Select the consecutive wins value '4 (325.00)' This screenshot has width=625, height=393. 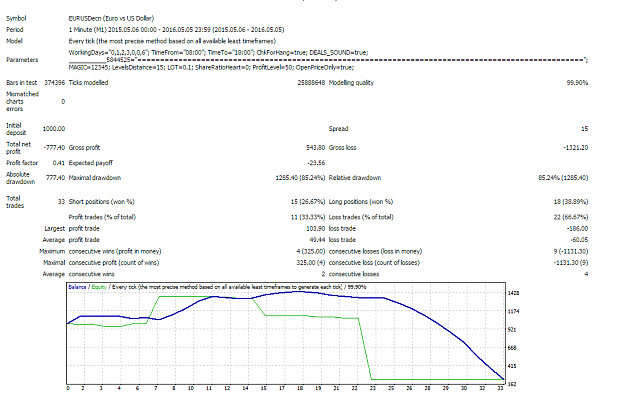point(311,252)
